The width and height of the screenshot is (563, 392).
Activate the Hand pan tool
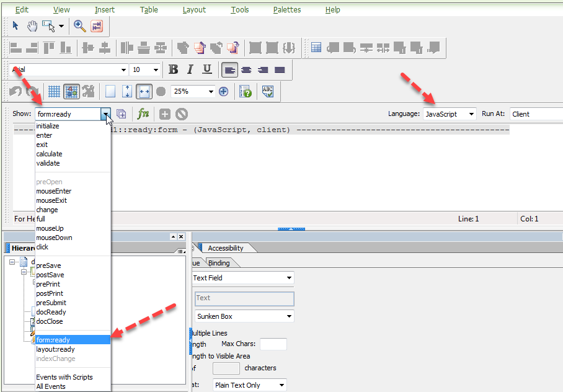32,26
